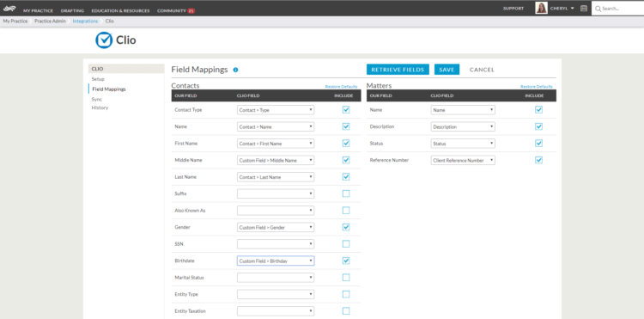Enable Include for Suffix
The height and width of the screenshot is (319, 644).
[x=346, y=193]
